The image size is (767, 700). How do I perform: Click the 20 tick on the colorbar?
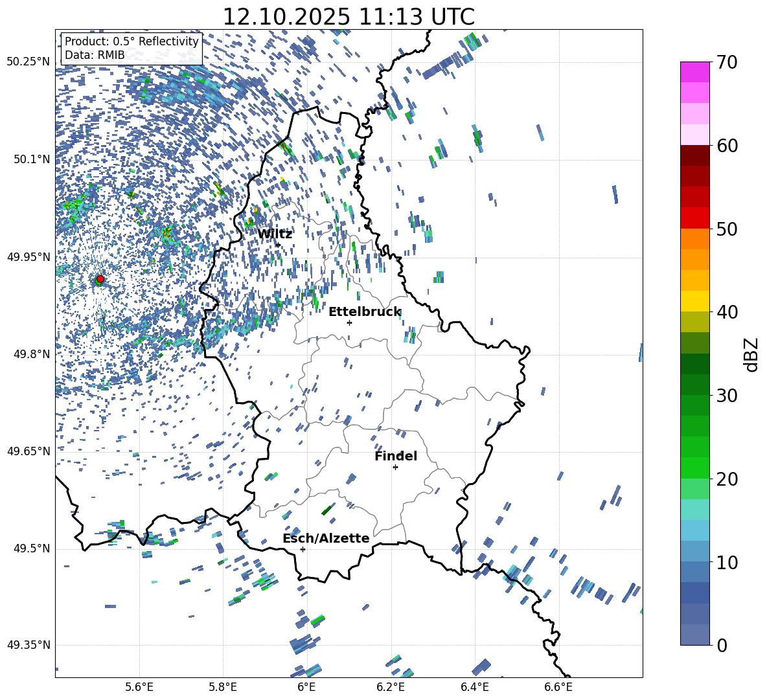(727, 479)
